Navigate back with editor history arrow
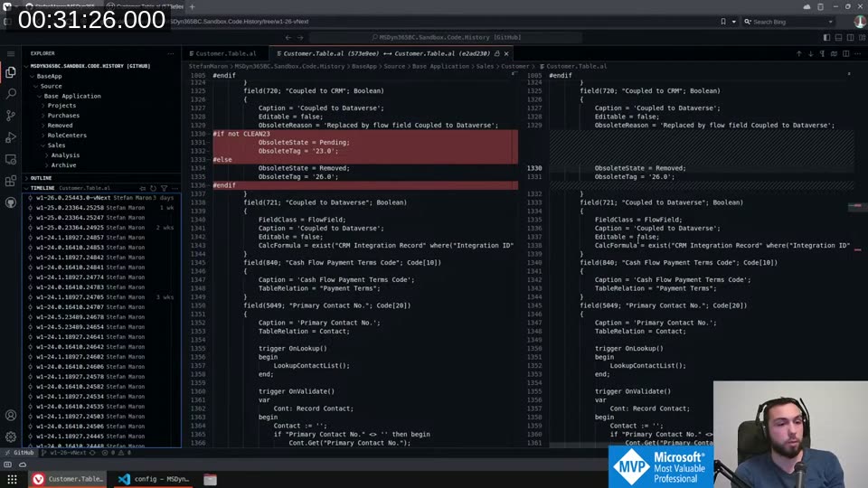The height and width of the screenshot is (488, 868). [x=288, y=37]
